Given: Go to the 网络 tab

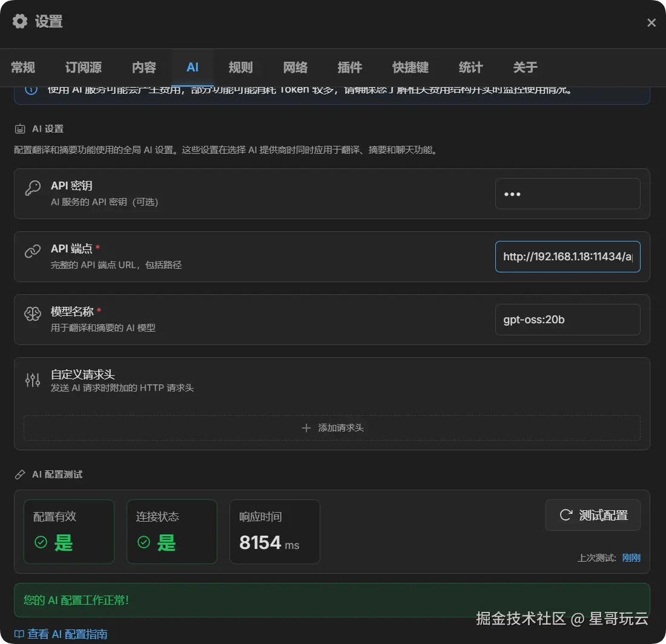Looking at the screenshot, I should [295, 67].
